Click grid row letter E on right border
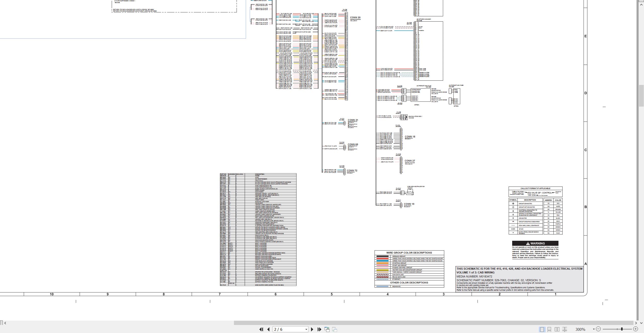The width and height of the screenshot is (644, 333). 585,36
